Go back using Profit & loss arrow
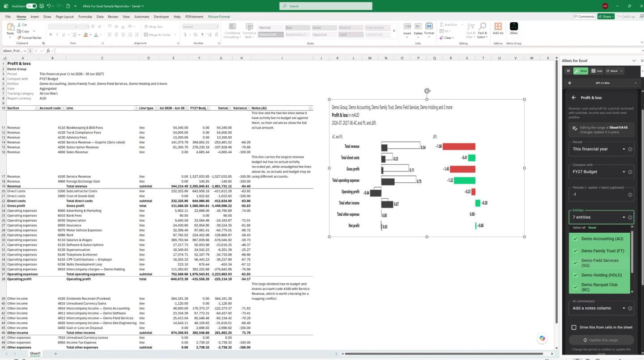The width and height of the screenshot is (644, 360). coord(574,97)
